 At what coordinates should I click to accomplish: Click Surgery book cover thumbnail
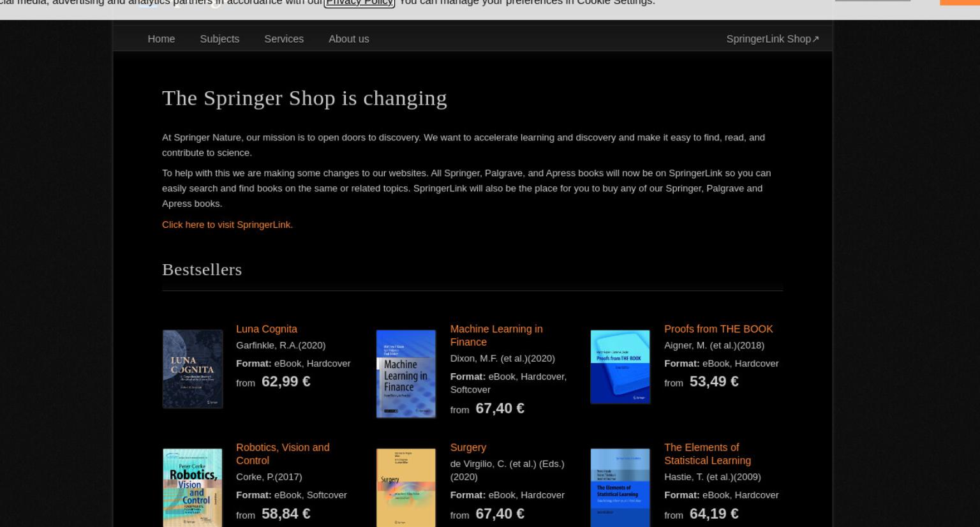coord(406,487)
